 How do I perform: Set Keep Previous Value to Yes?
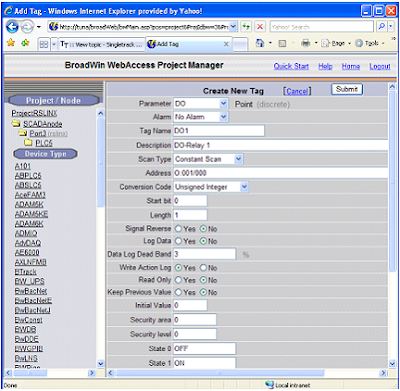(178, 292)
